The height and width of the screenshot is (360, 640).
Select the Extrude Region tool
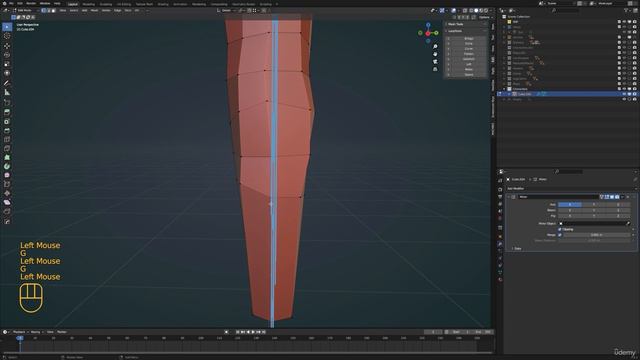7,112
